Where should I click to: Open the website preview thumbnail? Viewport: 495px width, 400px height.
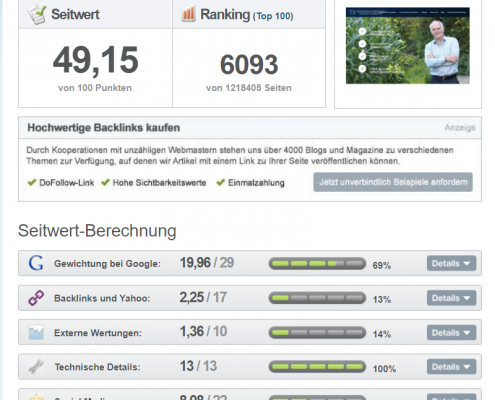408,45
